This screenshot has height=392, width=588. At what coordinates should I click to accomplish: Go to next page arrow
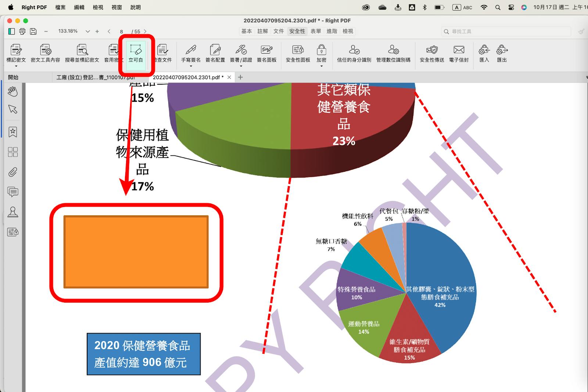tap(145, 32)
